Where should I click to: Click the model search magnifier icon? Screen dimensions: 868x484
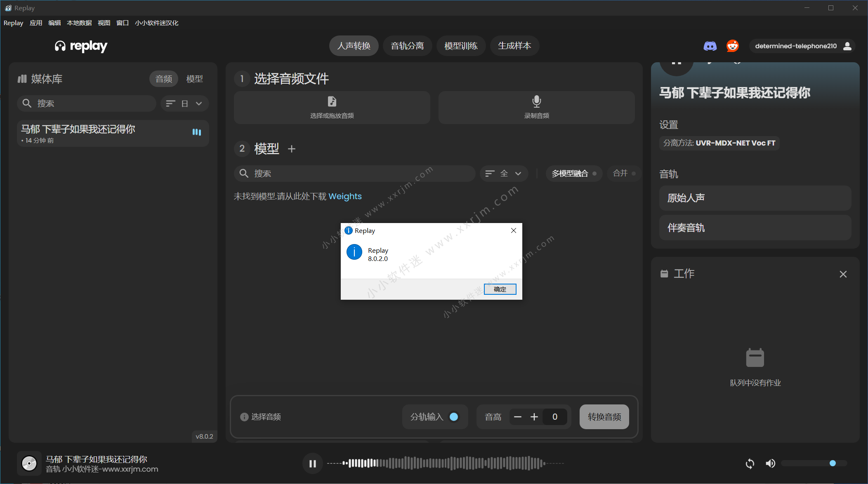(244, 173)
